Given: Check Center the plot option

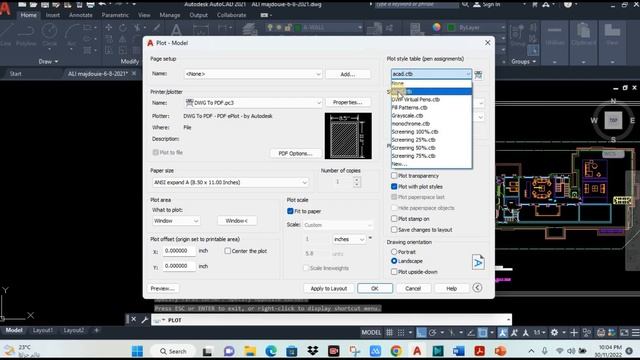Looking at the screenshot, I should [x=227, y=251].
